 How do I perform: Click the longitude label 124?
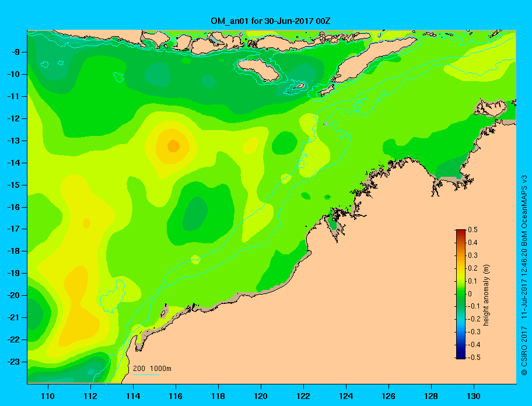click(x=346, y=396)
